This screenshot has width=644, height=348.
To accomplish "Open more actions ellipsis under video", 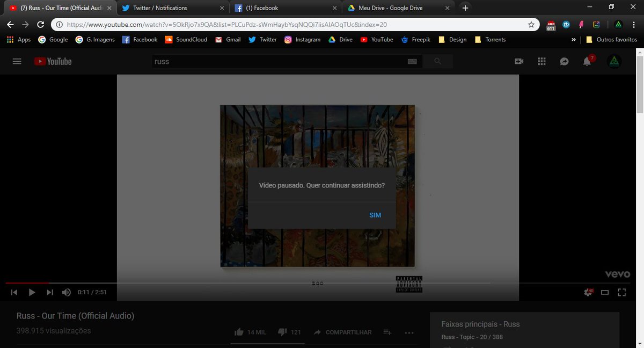I will 409,332.
